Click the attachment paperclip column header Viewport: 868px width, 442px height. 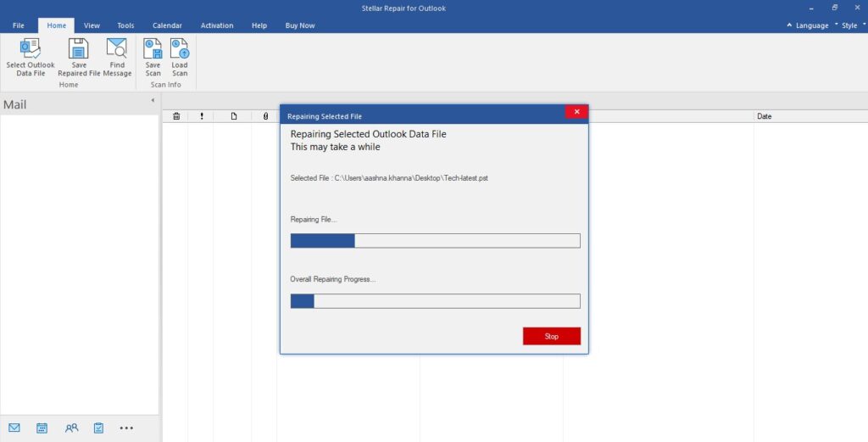coord(265,116)
